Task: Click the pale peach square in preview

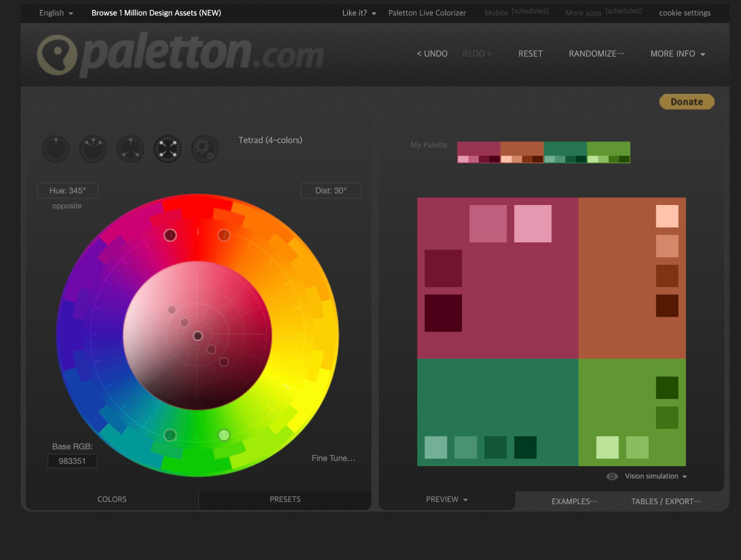Action: pyautogui.click(x=667, y=216)
